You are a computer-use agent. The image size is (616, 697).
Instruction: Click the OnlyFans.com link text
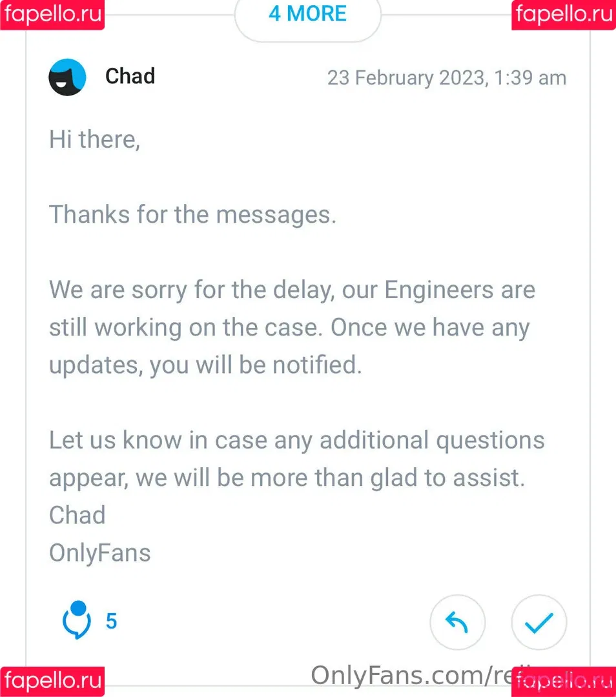pyautogui.click(x=411, y=676)
